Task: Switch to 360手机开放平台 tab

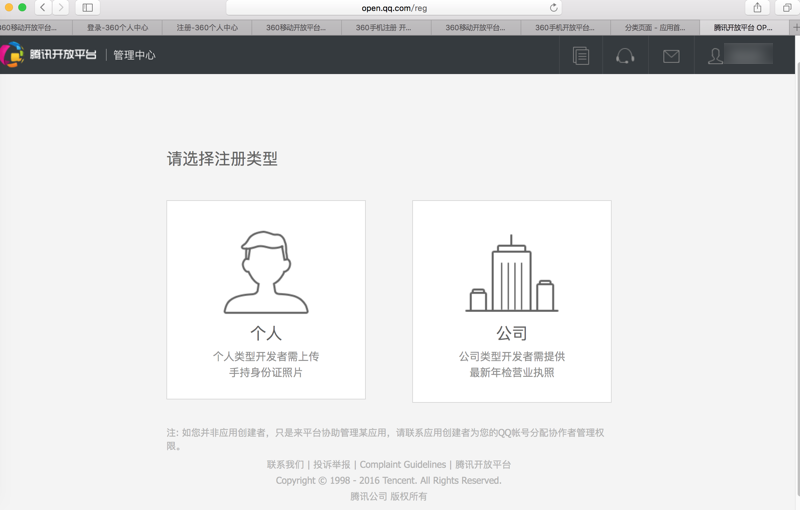Action: pos(565,28)
